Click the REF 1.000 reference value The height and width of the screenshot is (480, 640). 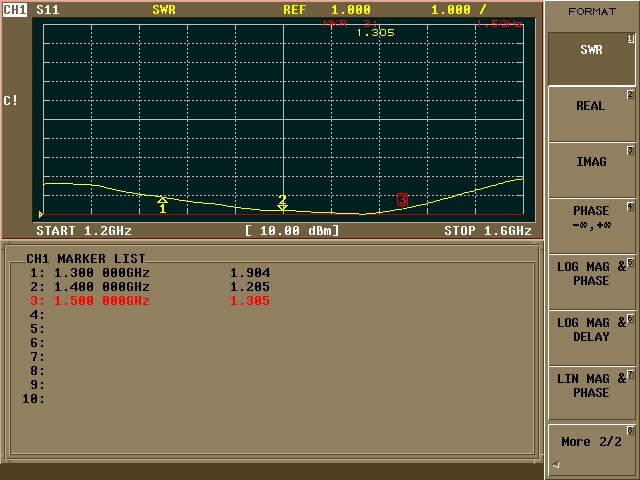(x=327, y=9)
